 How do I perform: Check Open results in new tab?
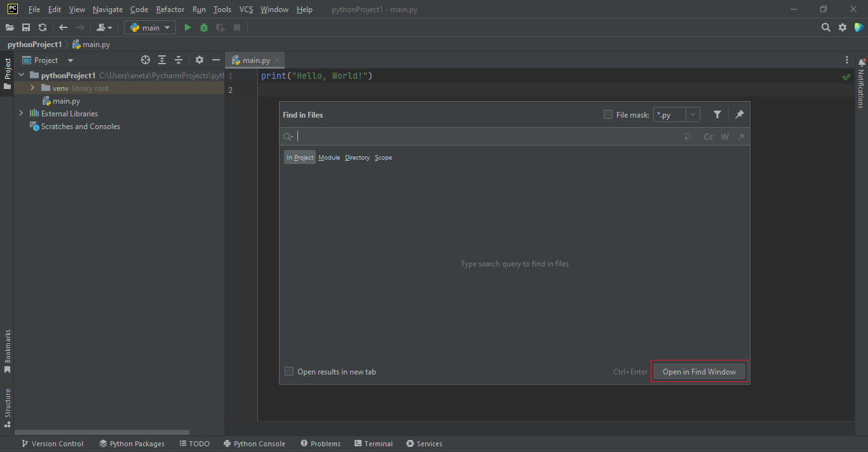click(x=289, y=371)
